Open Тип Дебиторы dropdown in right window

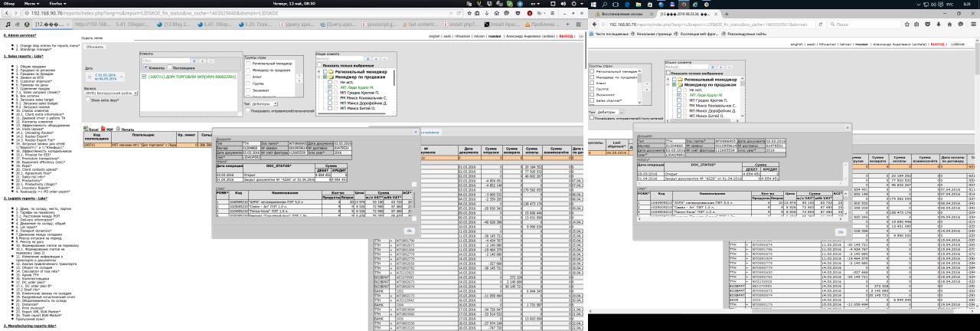point(610,112)
